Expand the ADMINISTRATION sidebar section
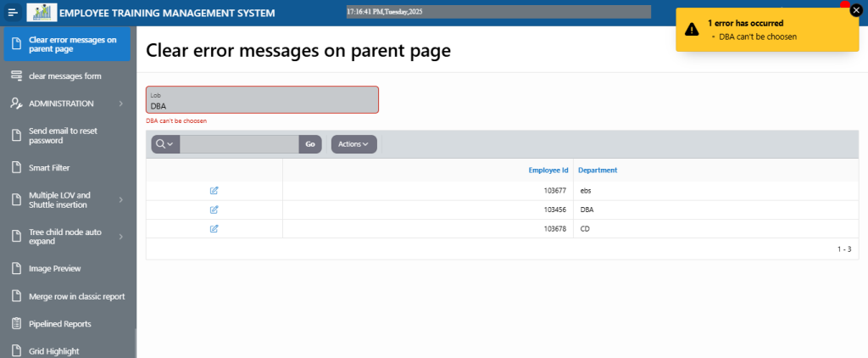The width and height of the screenshot is (868, 358). (x=121, y=103)
